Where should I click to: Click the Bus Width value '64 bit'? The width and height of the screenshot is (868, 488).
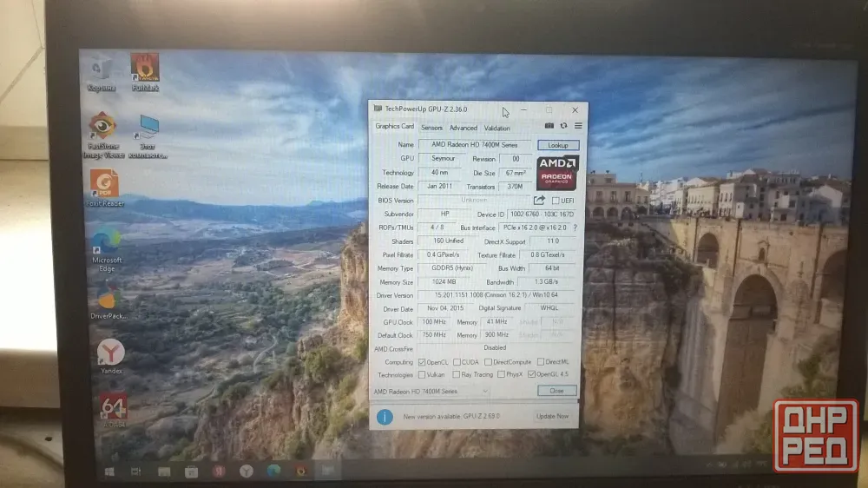click(552, 268)
